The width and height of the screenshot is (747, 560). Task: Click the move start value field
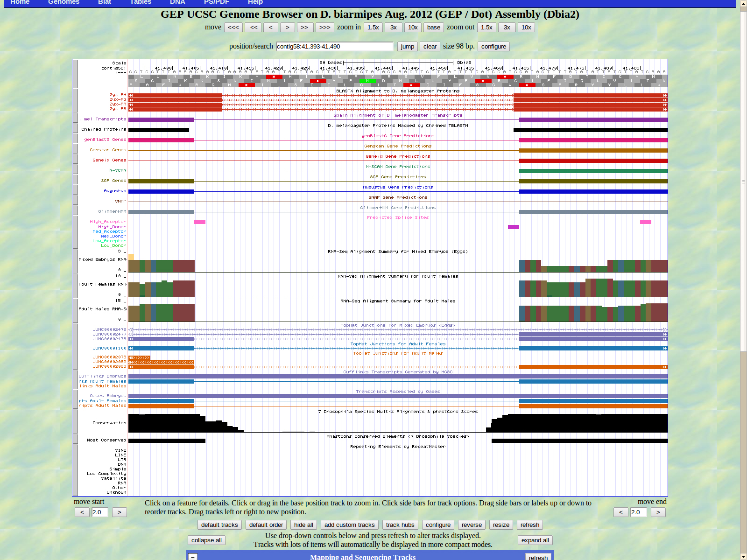[100, 512]
